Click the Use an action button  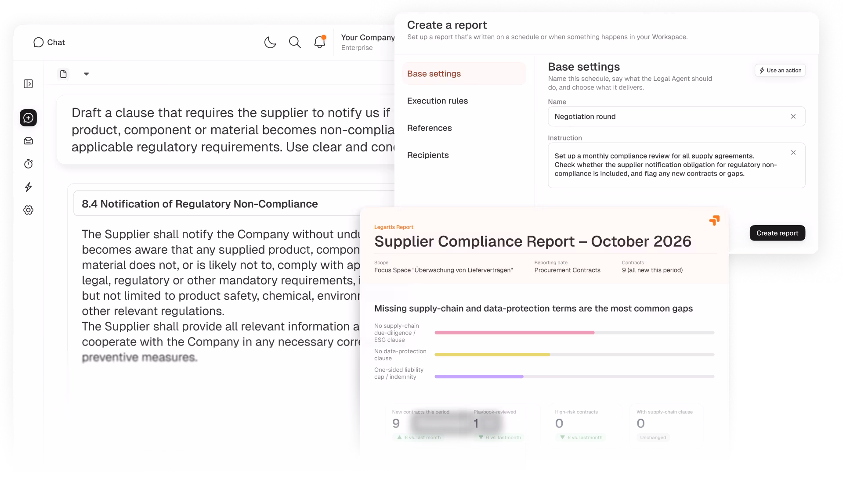click(x=780, y=70)
